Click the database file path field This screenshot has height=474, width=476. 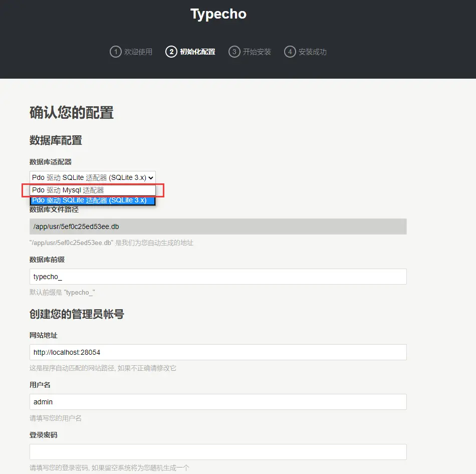(218, 226)
